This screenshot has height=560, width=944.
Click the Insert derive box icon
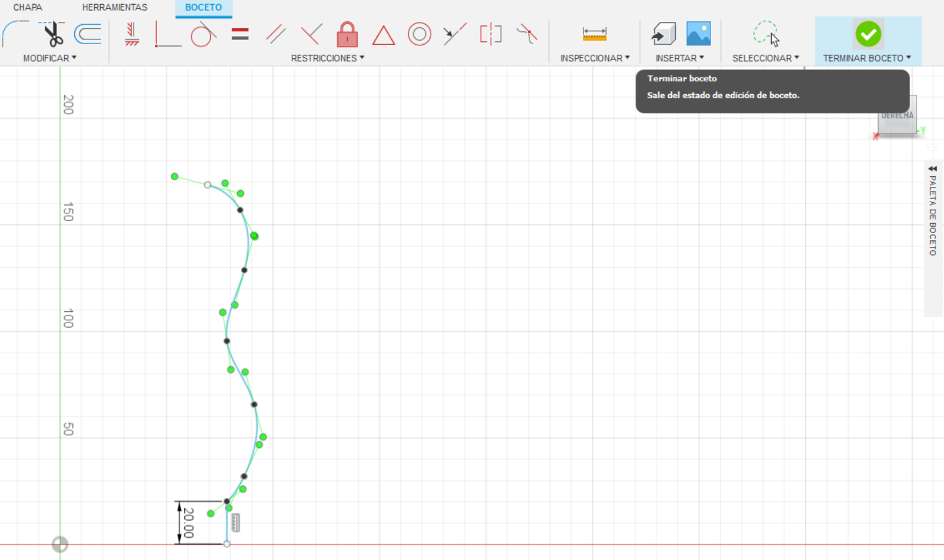click(x=664, y=33)
